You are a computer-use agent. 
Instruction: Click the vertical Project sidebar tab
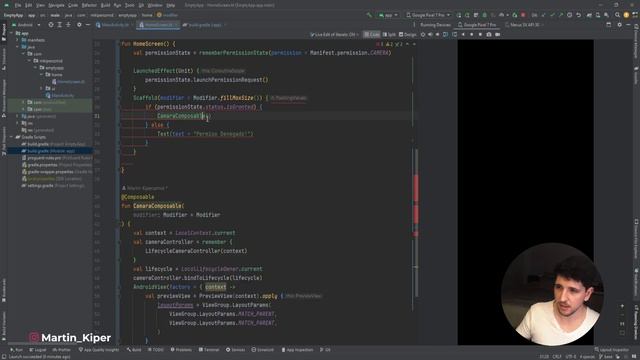[4, 32]
